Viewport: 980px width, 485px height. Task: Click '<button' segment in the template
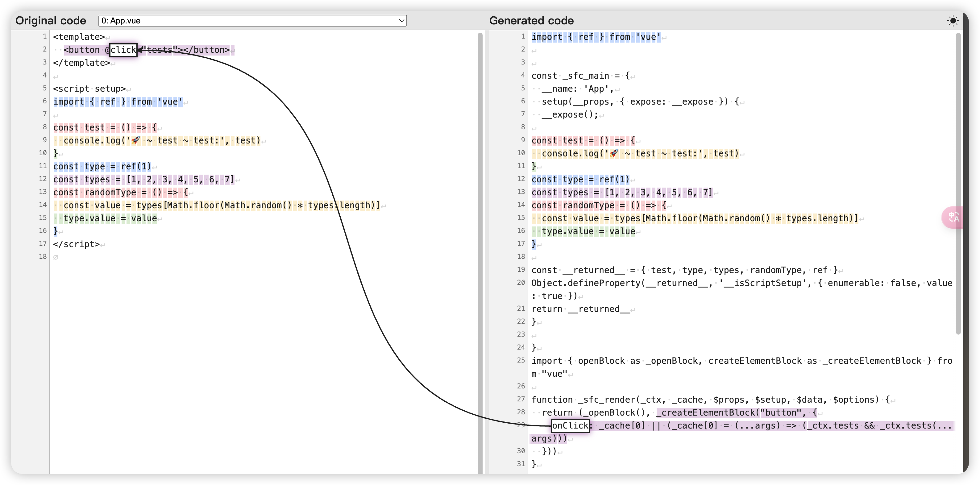[x=82, y=50]
